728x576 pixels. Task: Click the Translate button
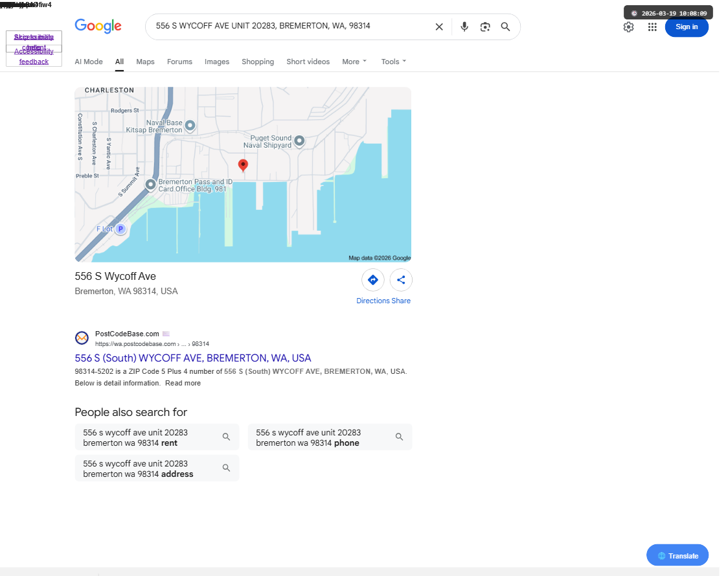pos(677,555)
